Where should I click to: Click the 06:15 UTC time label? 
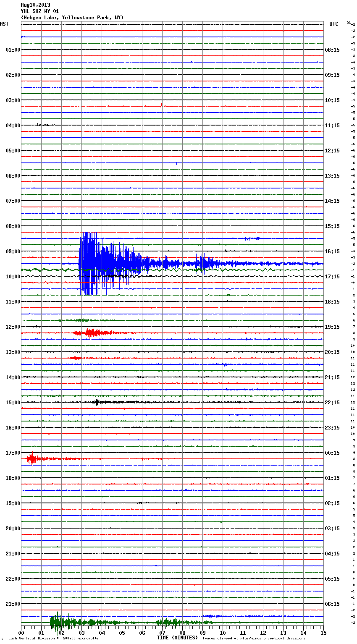pos(332,604)
